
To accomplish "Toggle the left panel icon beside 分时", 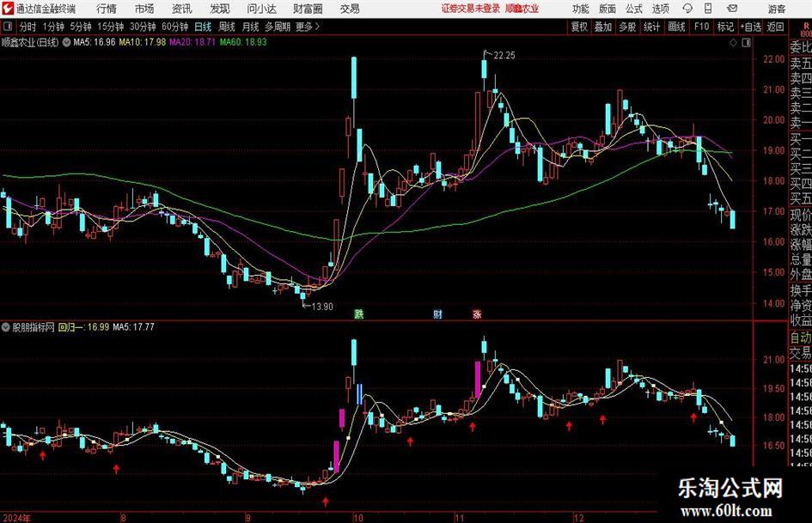I will tap(8, 27).
